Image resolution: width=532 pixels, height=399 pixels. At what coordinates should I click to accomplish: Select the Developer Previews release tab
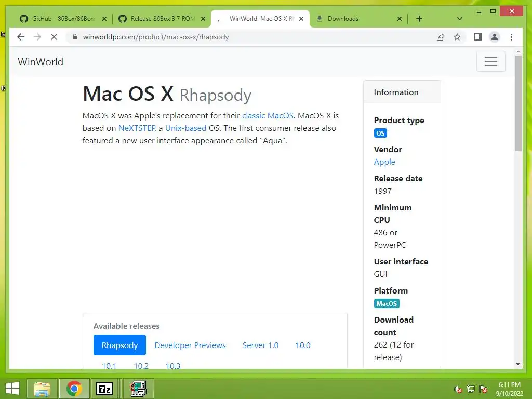tap(190, 345)
